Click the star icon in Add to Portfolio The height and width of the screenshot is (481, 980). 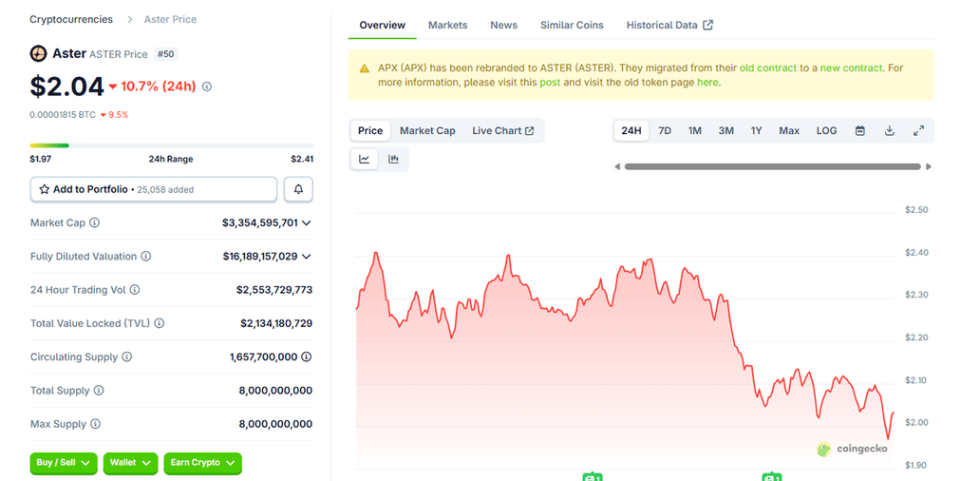click(45, 189)
